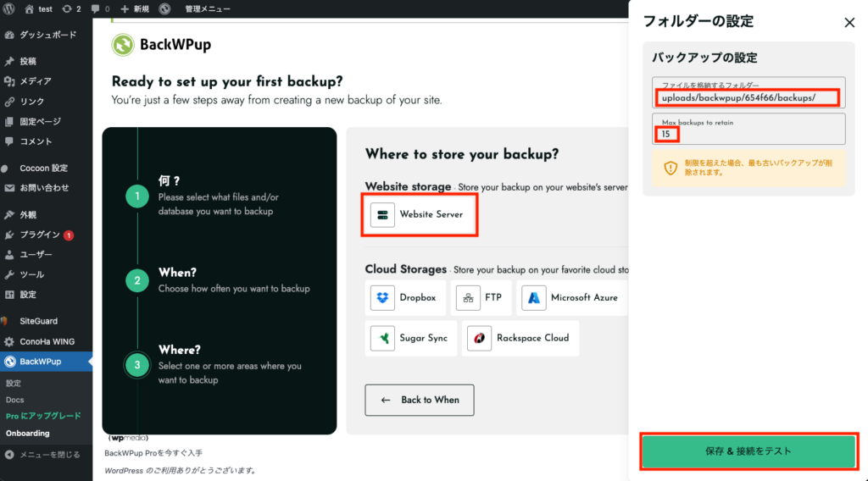Go to ダッシュボード in sidebar

tap(46, 35)
